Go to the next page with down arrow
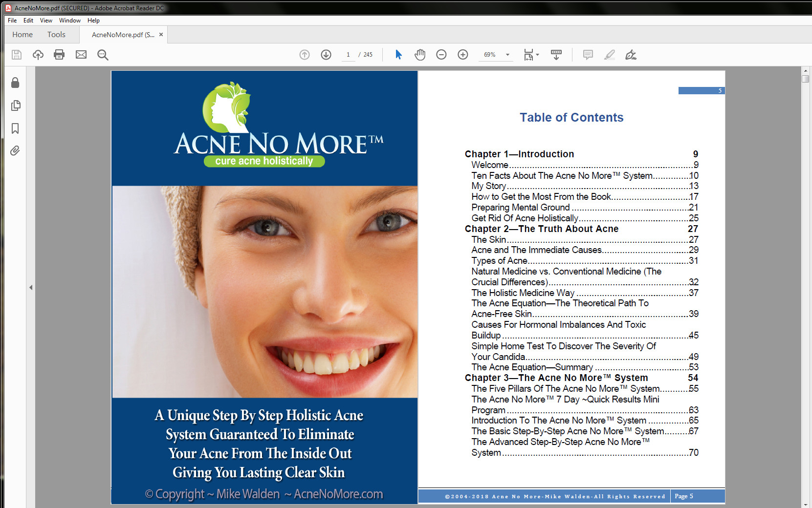Screen dimensions: 812x508 click(326, 55)
